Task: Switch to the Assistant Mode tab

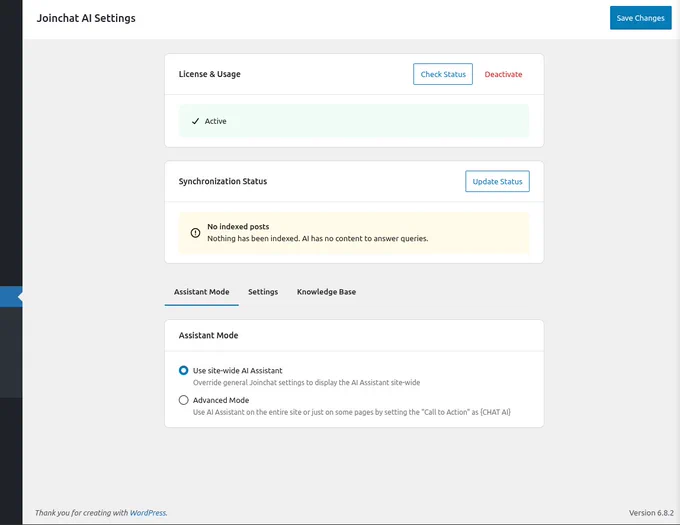Action: pyautogui.click(x=202, y=292)
